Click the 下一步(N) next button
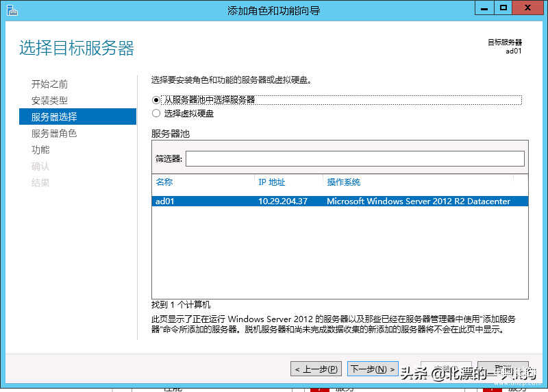 click(x=373, y=369)
